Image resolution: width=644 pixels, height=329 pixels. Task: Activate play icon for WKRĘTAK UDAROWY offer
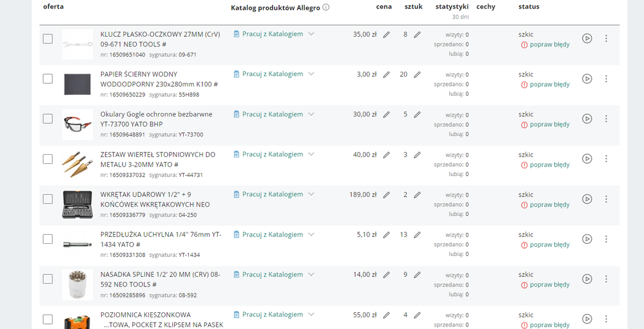click(587, 199)
